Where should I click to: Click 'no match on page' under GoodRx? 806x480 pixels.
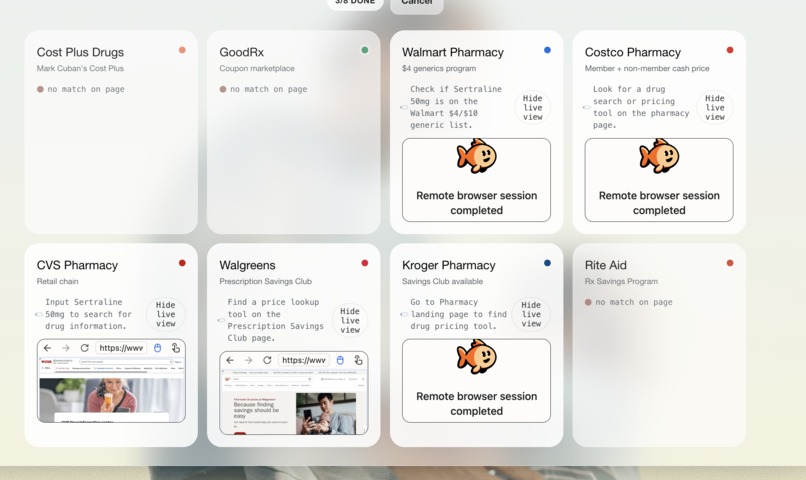pos(268,89)
